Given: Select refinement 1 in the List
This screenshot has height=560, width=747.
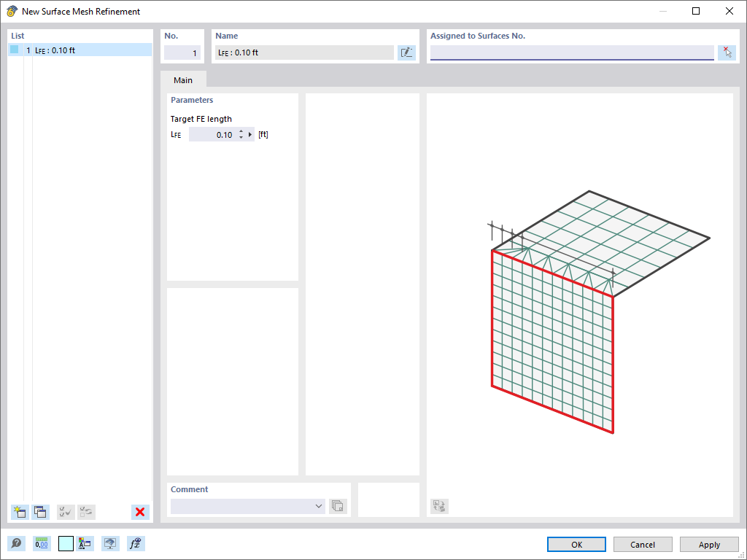Looking at the screenshot, I should click(x=73, y=50).
